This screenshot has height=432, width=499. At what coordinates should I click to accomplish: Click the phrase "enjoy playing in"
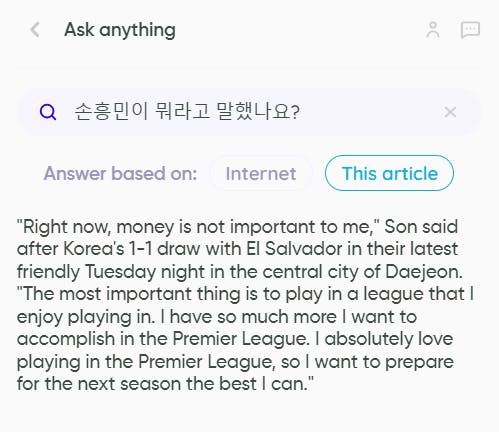click(86, 317)
